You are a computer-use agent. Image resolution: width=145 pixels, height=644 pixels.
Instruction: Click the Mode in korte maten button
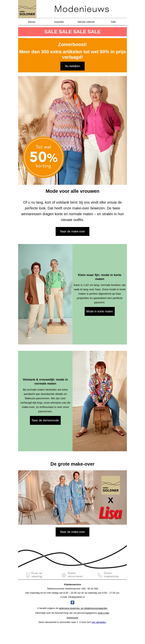[x=100, y=311]
